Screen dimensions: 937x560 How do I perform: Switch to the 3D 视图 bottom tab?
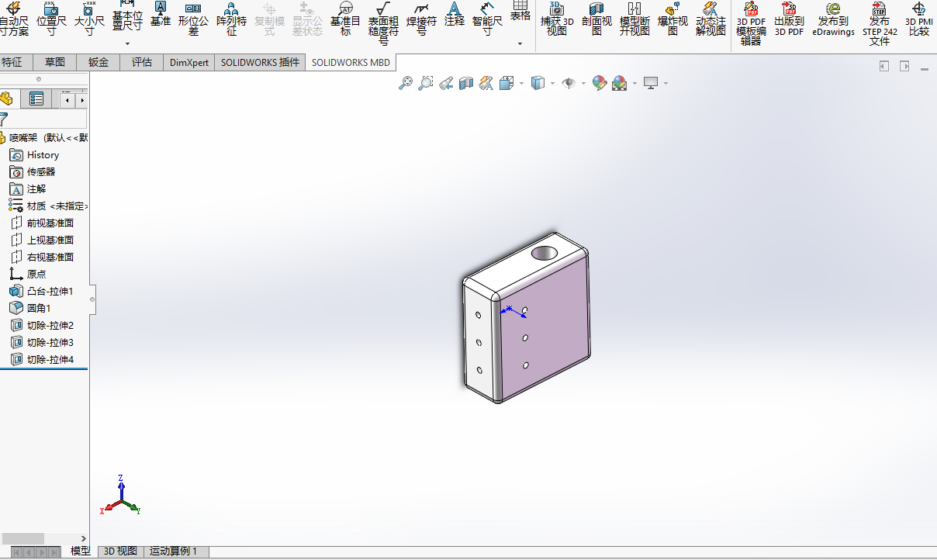tap(120, 551)
